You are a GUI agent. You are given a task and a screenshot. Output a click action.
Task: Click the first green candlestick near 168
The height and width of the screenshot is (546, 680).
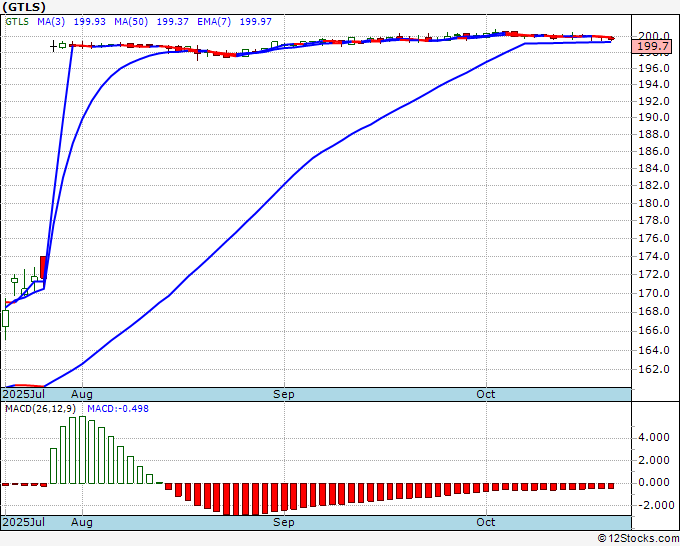click(x=6, y=319)
